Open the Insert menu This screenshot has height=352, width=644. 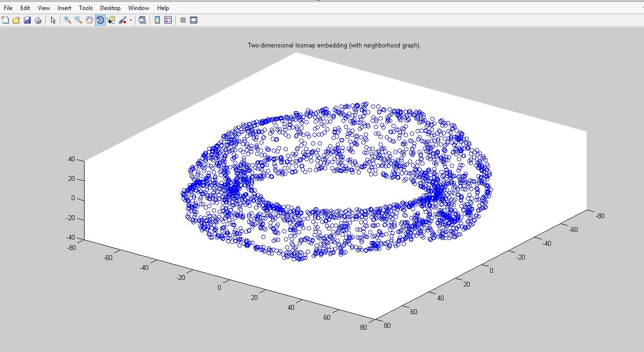tap(64, 8)
